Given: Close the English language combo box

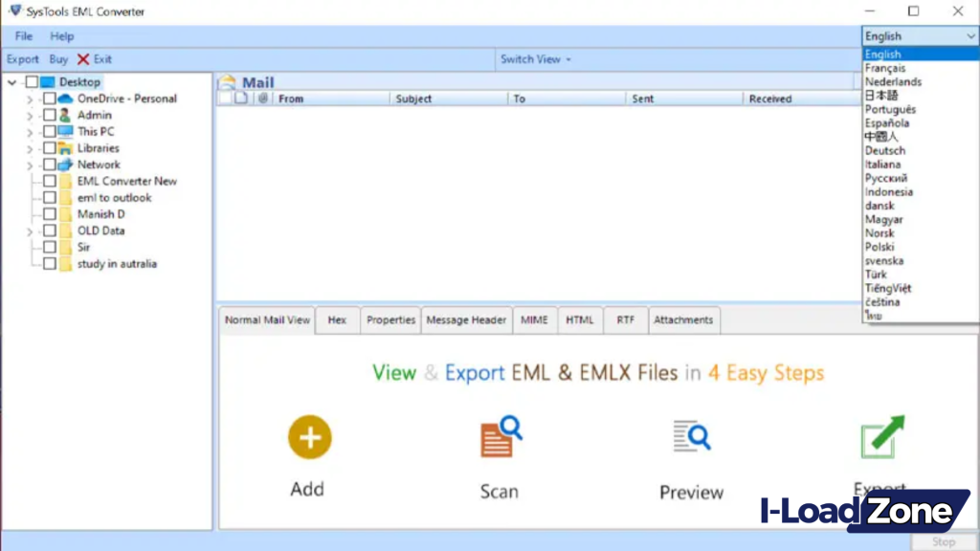Looking at the screenshot, I should click(920, 36).
